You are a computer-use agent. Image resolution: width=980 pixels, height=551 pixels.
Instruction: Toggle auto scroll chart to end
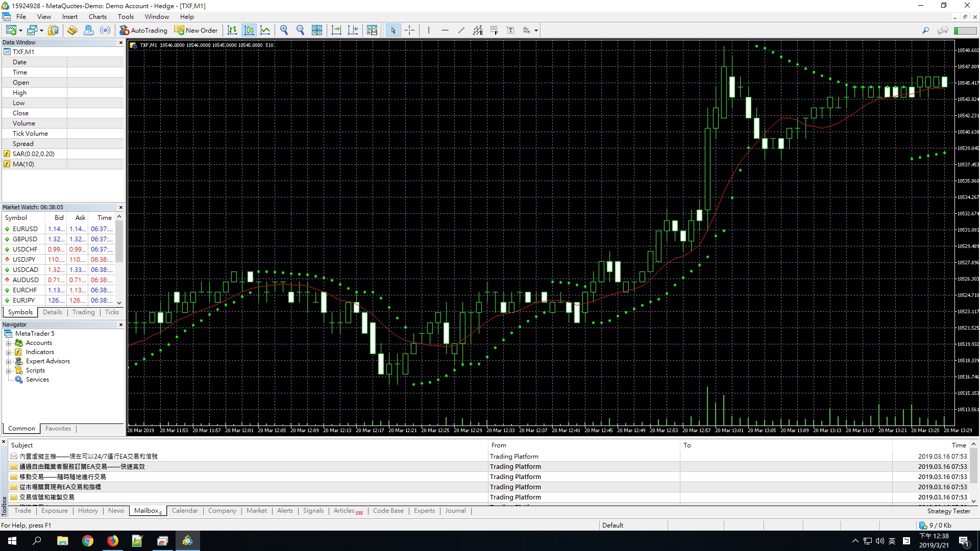[x=336, y=30]
